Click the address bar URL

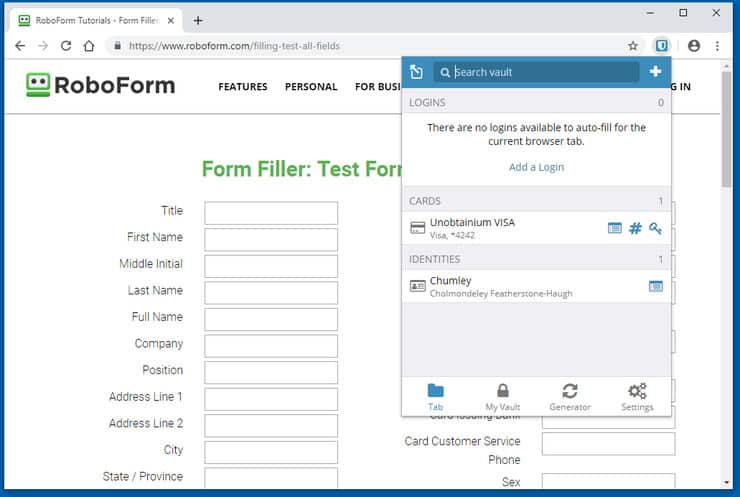pyautogui.click(x=235, y=46)
